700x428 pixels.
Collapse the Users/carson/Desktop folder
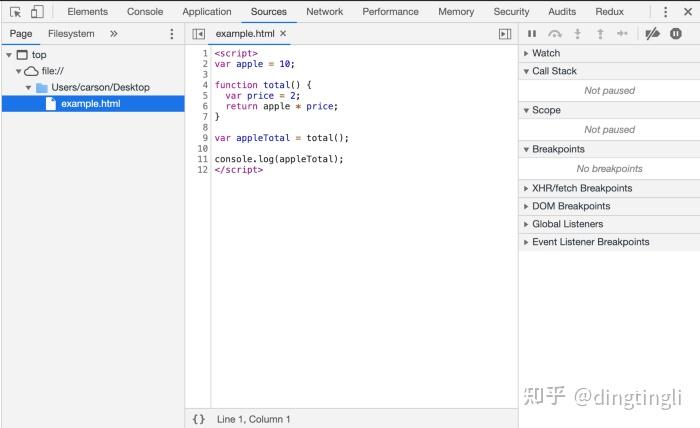point(28,87)
